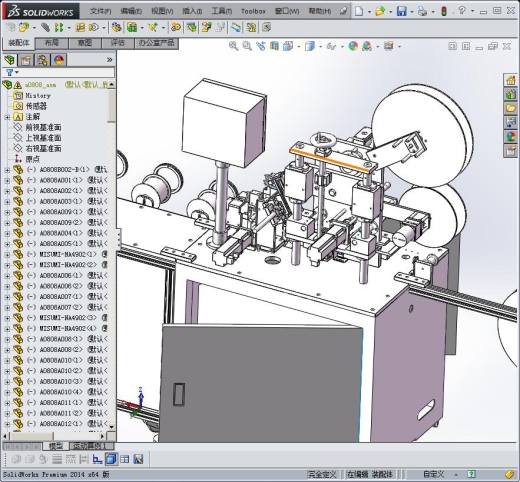The width and height of the screenshot is (520, 482).
Task: Open the 视图(V) menu
Action: (x=162, y=11)
